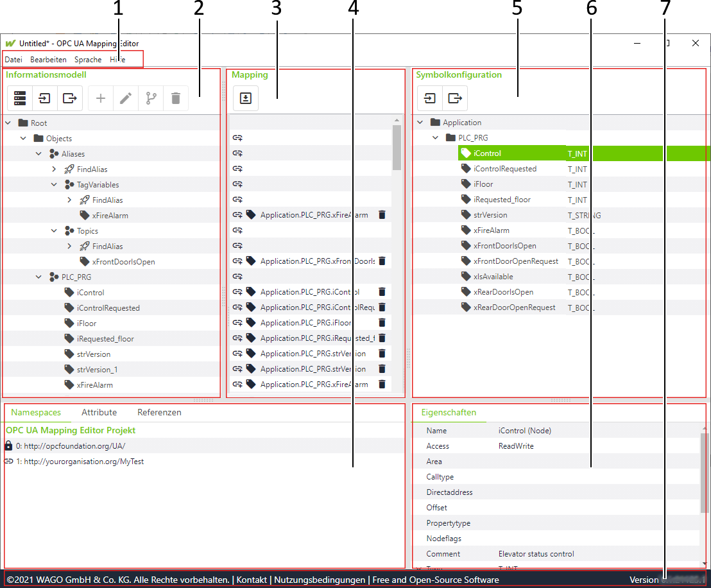Click the import icon in Symbolkonfiguration toolbar
The height and width of the screenshot is (588, 711).
tap(429, 98)
